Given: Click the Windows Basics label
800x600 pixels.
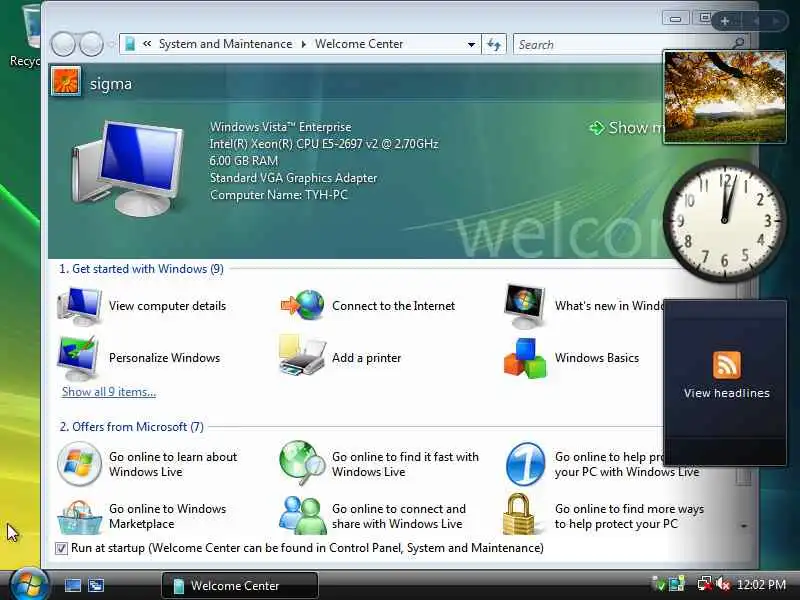Looking at the screenshot, I should pyautogui.click(x=597, y=358).
